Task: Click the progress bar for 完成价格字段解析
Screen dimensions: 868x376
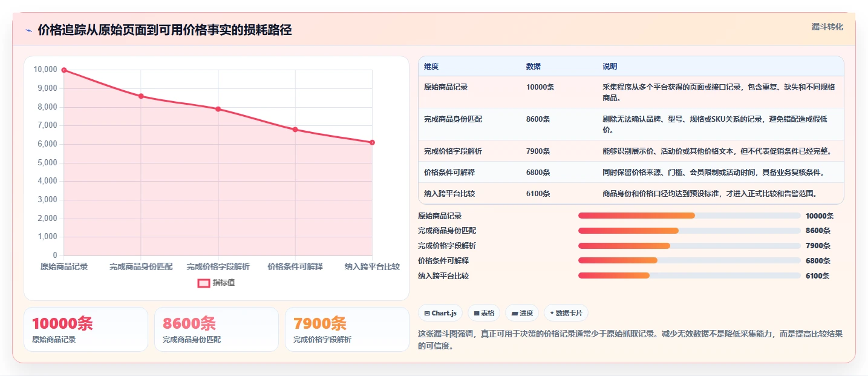Action: point(690,246)
